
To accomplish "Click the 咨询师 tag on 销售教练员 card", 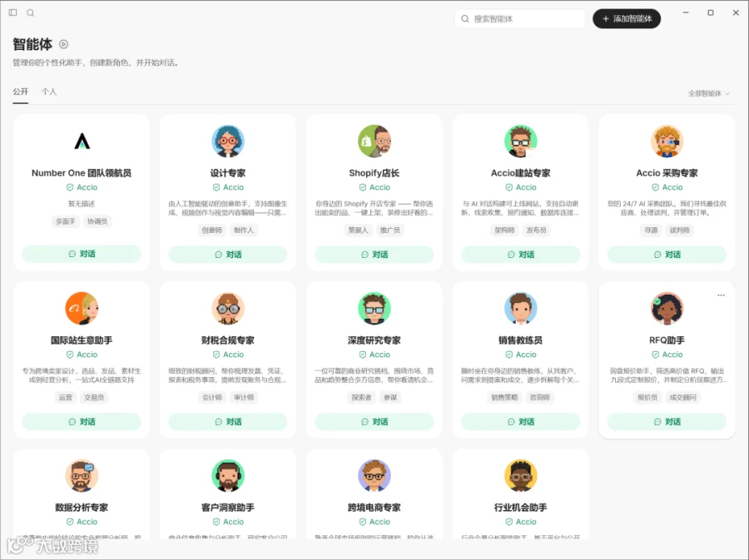I will click(x=540, y=397).
